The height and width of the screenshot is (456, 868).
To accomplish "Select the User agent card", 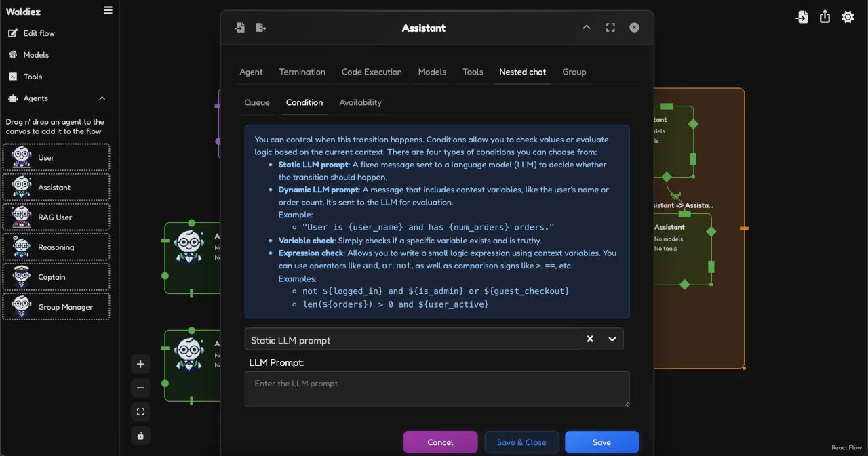I will [x=56, y=157].
